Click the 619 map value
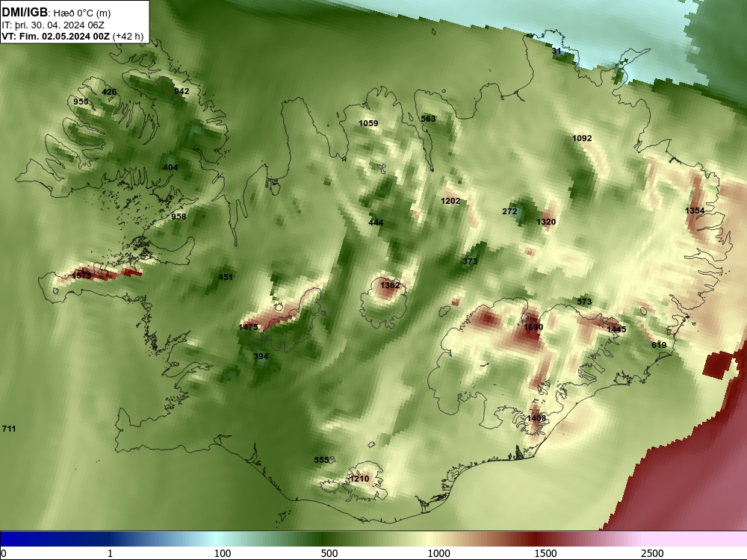The width and height of the screenshot is (747, 560). [659, 345]
